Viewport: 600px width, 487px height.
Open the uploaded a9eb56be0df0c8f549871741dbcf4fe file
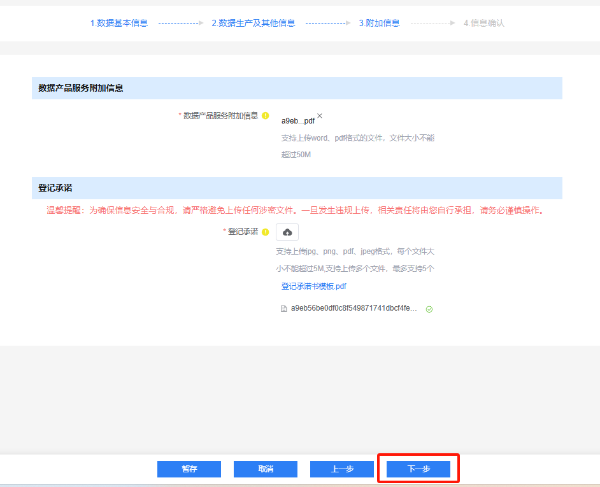pyautogui.click(x=355, y=309)
